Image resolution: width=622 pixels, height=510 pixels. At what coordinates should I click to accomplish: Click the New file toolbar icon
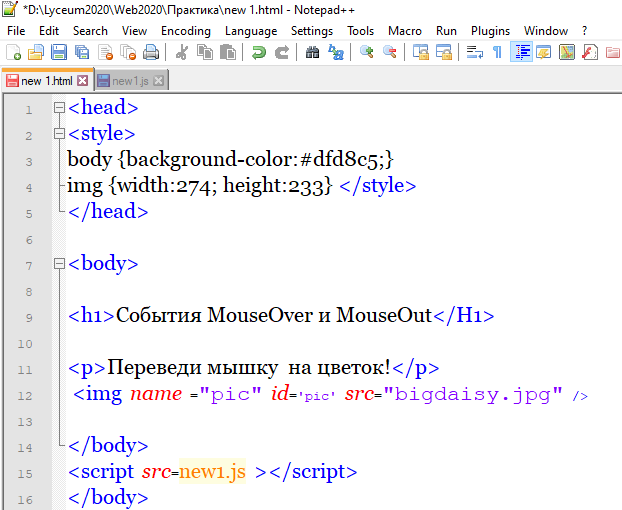pyautogui.click(x=14, y=52)
